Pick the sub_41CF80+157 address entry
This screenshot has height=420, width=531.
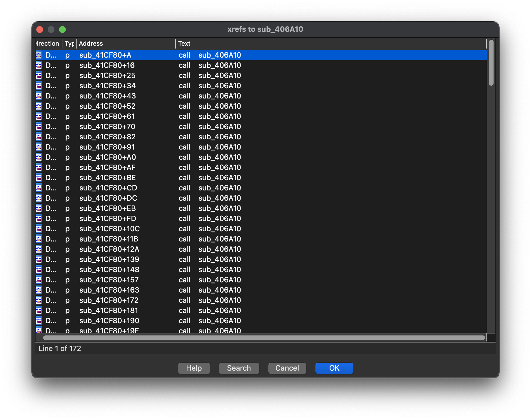[x=109, y=280]
